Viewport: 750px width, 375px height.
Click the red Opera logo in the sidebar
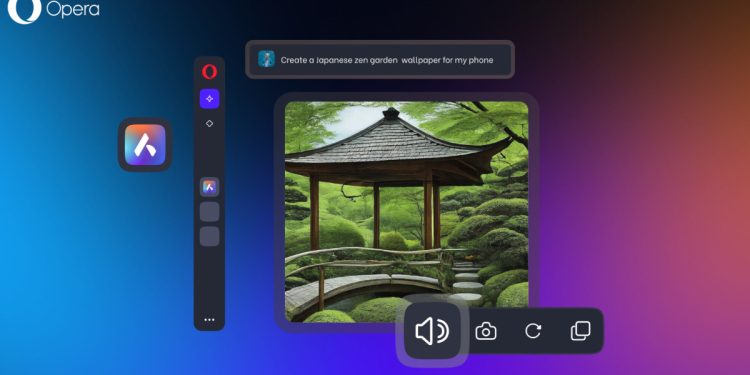[x=210, y=72]
